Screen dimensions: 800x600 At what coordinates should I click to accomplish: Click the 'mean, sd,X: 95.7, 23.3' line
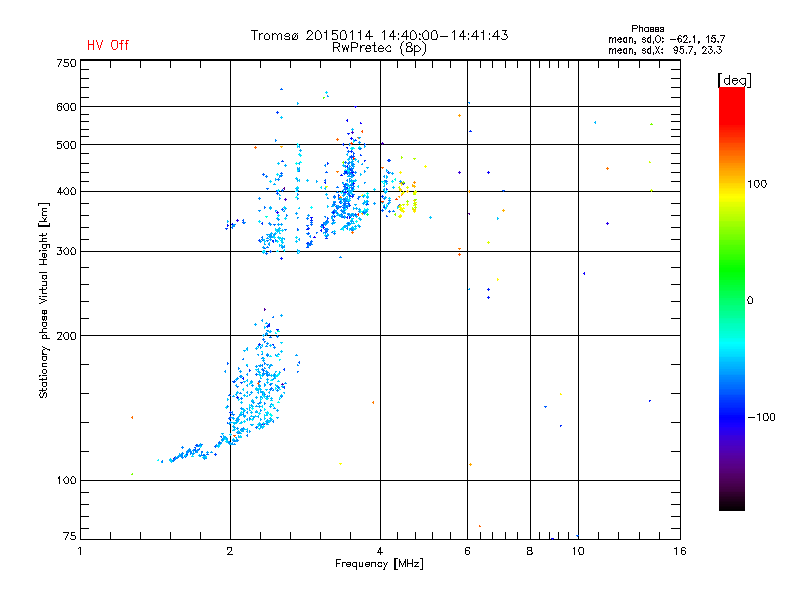[665, 50]
